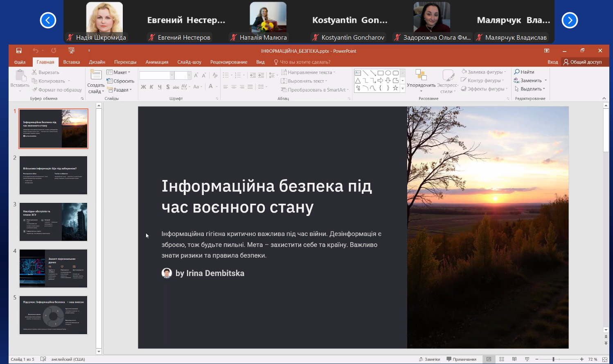Fit slide to current window

[605, 359]
